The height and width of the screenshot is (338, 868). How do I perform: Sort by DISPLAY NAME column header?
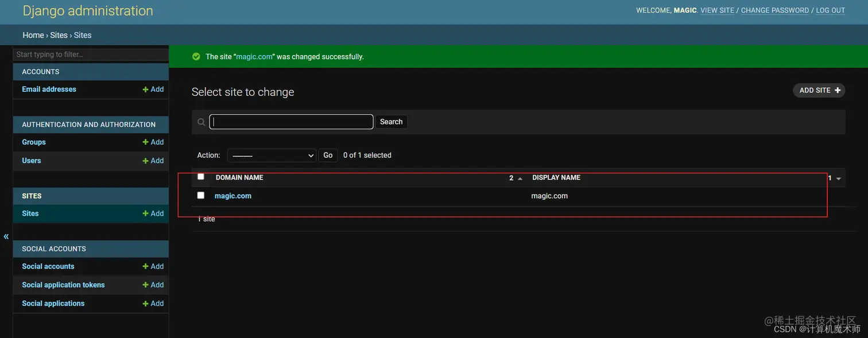(x=556, y=178)
